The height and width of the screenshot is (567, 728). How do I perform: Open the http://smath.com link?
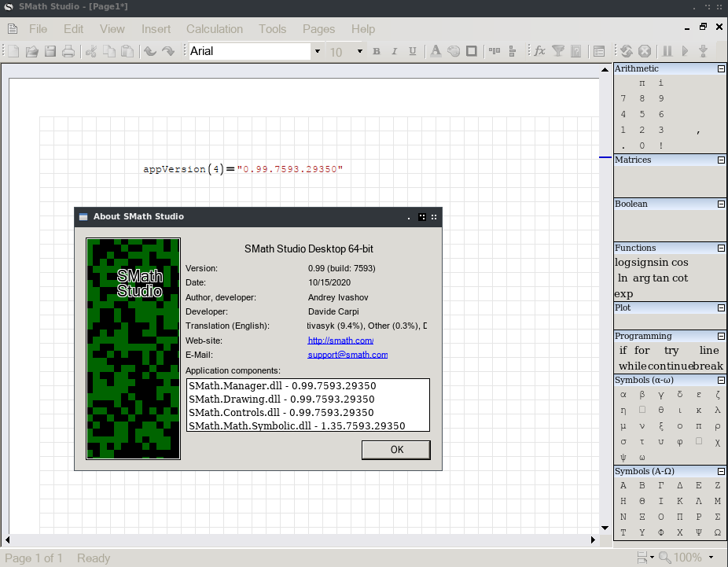[x=340, y=341]
